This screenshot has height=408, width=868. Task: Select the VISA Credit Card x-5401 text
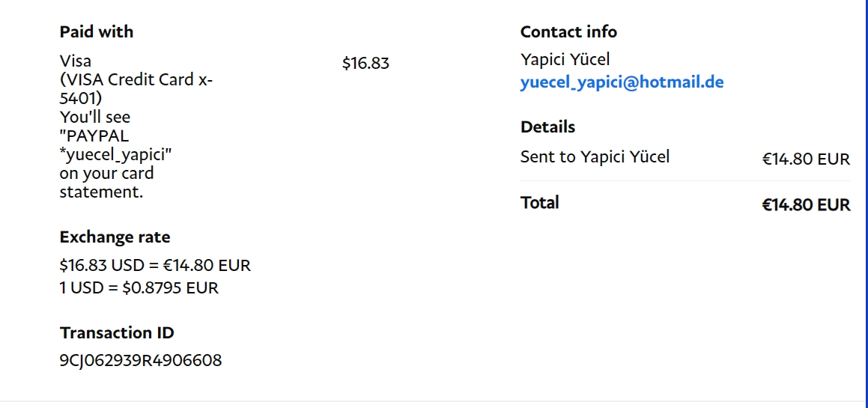tap(136, 89)
